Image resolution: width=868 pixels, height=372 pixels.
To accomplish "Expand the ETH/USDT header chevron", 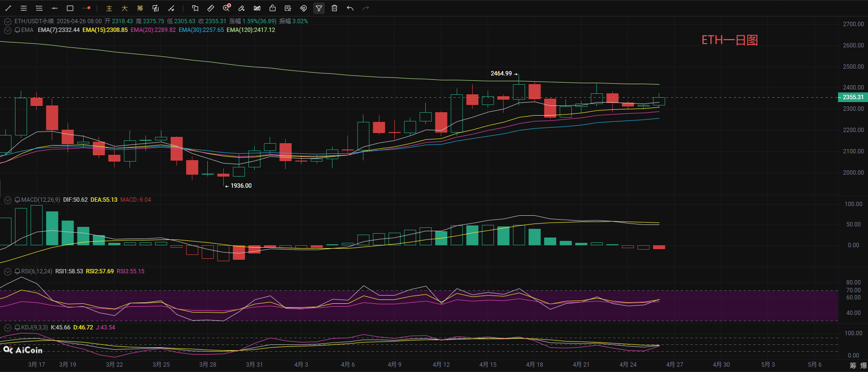I will click(x=8, y=21).
